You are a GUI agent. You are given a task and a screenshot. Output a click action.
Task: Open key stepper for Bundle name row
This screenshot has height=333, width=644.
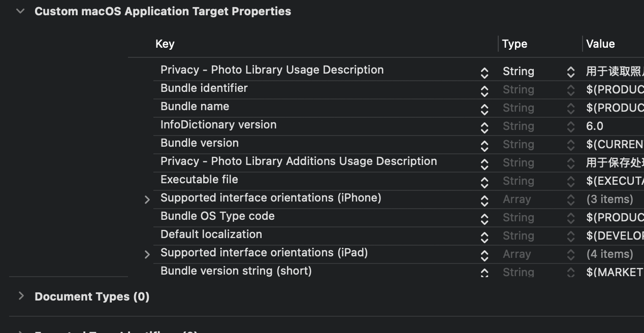tap(485, 109)
